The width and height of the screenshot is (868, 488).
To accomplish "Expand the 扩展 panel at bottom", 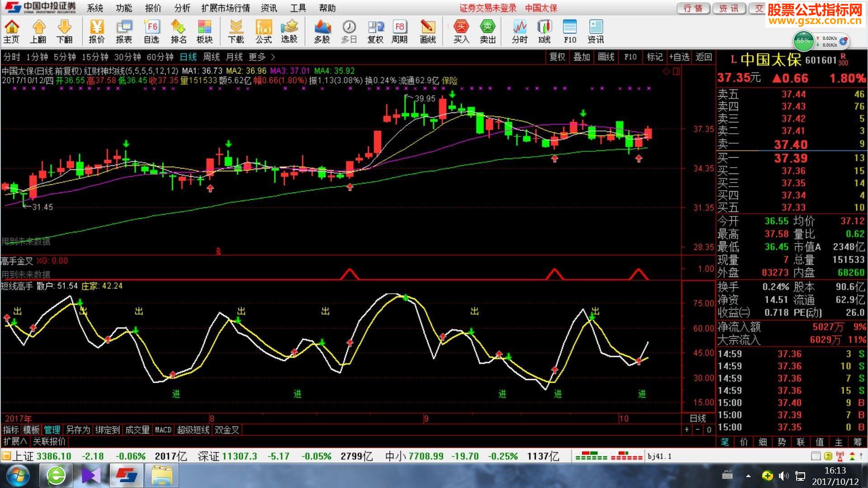I will click(x=15, y=441).
